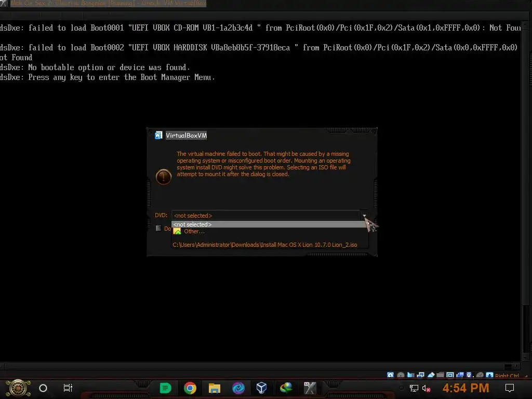Click the VirtualBoxVM dialog title icon
This screenshot has width=532, height=399.
click(x=158, y=136)
